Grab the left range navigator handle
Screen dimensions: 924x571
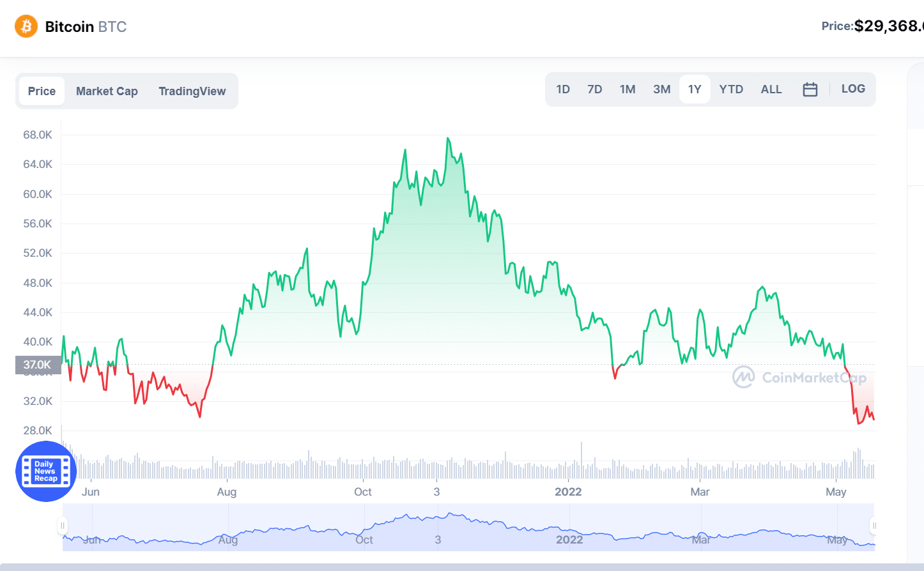pos(63,526)
